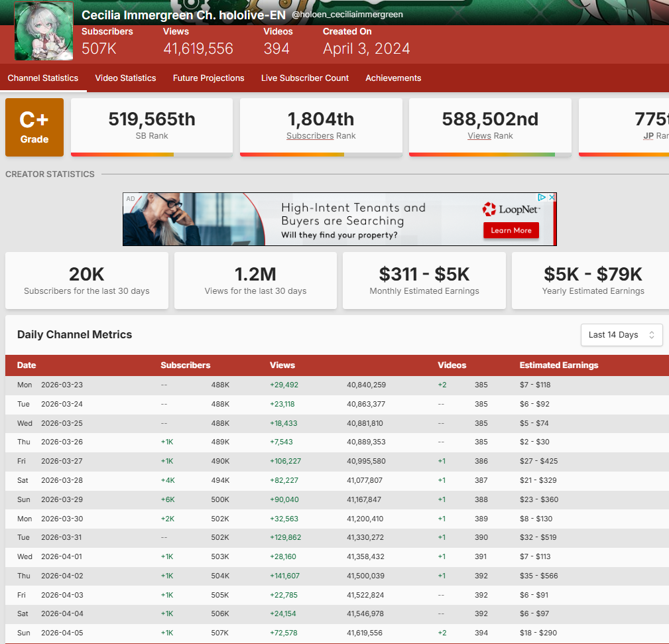Click the +18,433 views value
The image size is (669, 644).
click(x=284, y=423)
